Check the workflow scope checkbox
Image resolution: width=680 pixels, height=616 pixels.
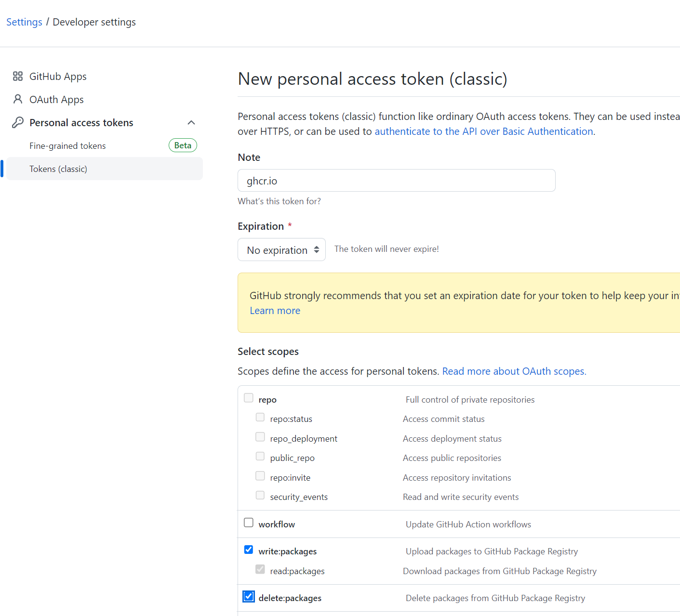(x=249, y=523)
